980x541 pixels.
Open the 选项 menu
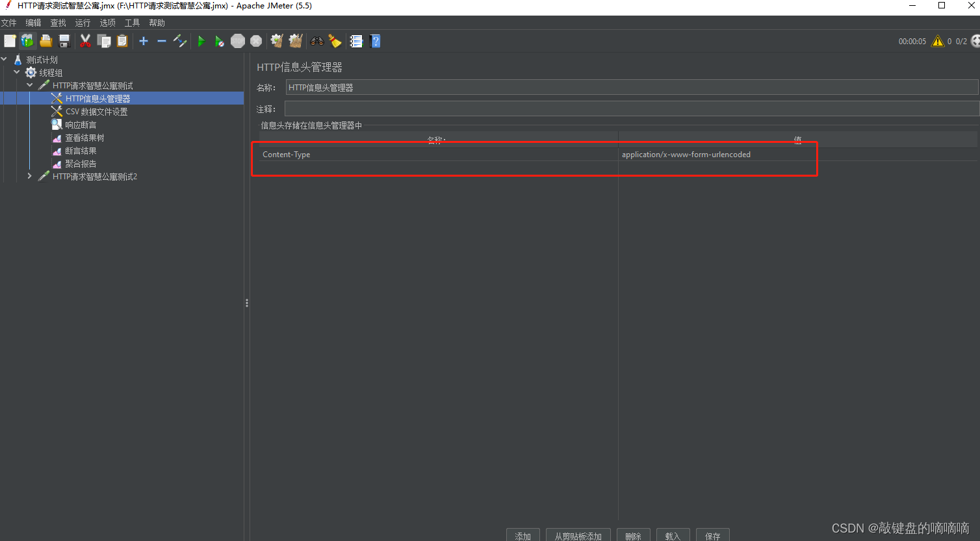click(107, 23)
